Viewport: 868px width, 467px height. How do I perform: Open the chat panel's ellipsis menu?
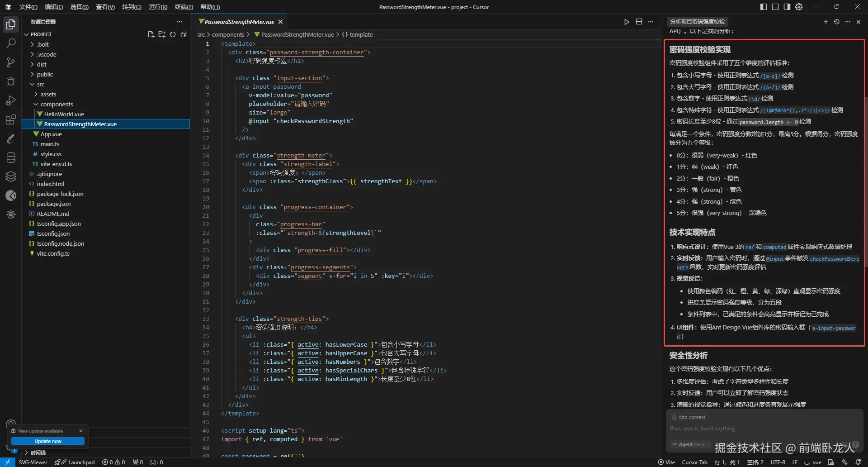click(848, 22)
